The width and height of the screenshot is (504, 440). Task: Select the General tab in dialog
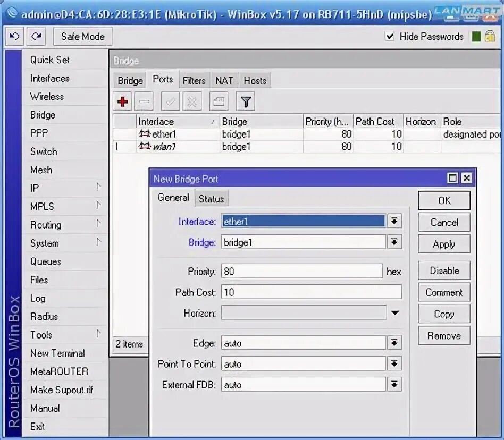pos(173,198)
